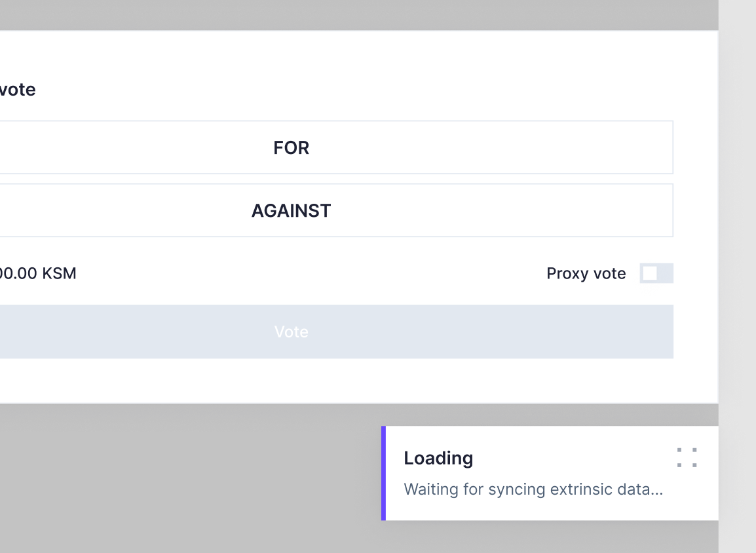
Task: Click the KSM balance amount text
Action: click(38, 273)
